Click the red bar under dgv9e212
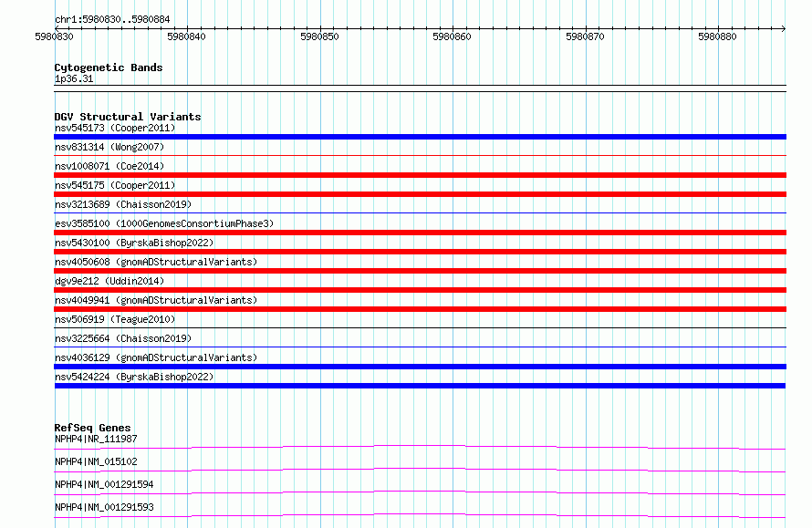Image resolution: width=812 pixels, height=528 pixels. tap(420, 290)
